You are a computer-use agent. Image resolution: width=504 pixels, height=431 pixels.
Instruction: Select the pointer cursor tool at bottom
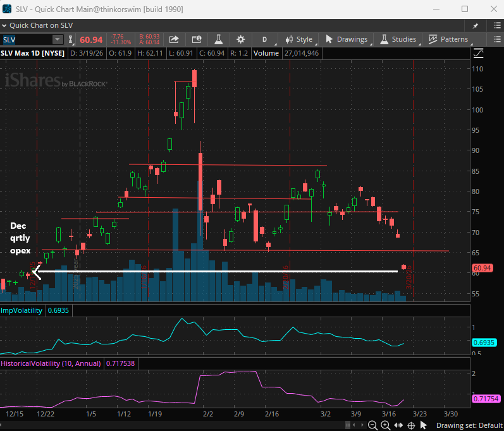424,425
